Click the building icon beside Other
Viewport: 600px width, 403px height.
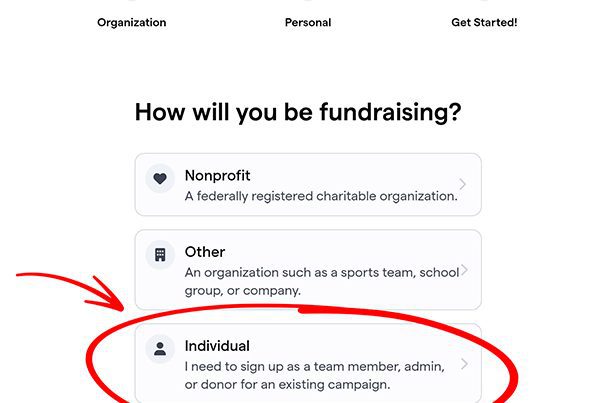(160, 255)
